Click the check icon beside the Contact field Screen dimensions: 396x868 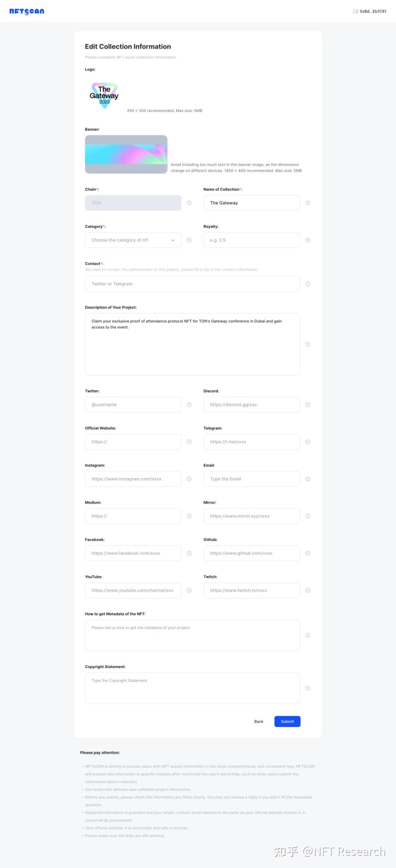tap(308, 284)
